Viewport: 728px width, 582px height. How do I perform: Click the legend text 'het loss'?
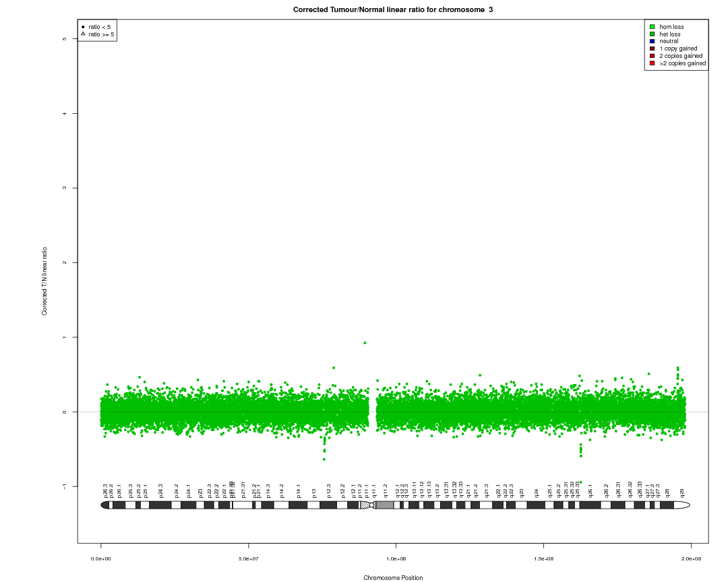(x=670, y=34)
